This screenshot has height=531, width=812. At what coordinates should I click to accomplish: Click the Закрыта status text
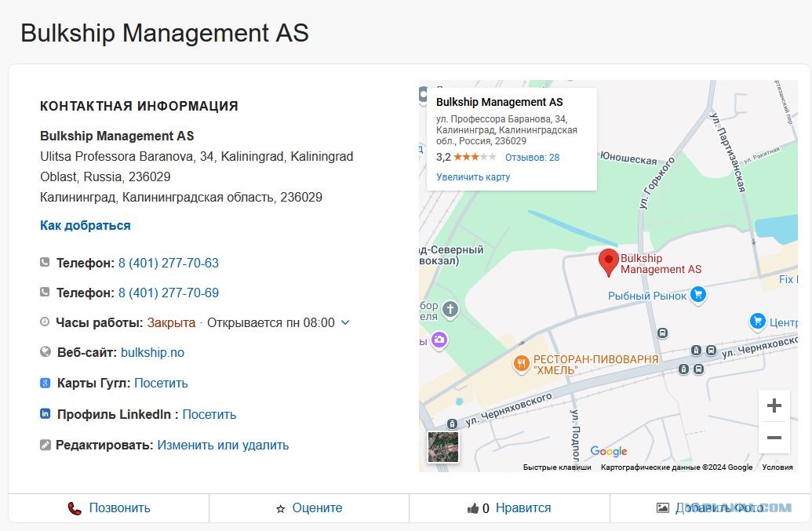tap(171, 323)
